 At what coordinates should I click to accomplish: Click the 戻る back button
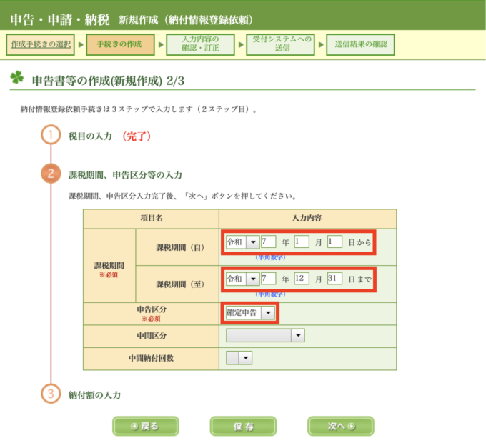(145, 427)
